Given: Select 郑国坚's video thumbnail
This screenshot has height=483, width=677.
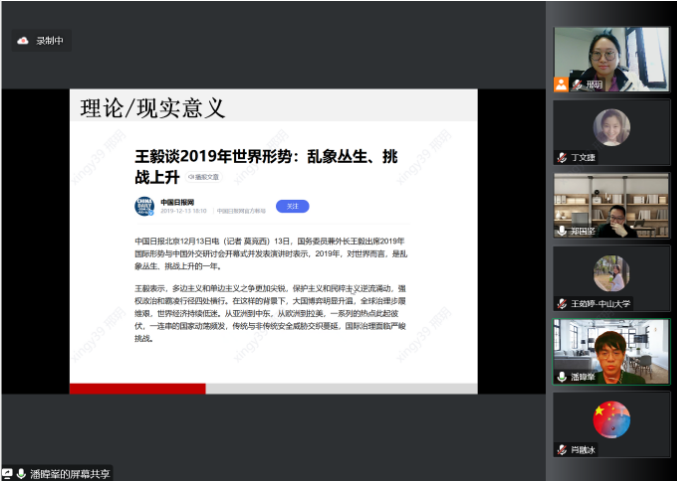Looking at the screenshot, I should 611,203.
